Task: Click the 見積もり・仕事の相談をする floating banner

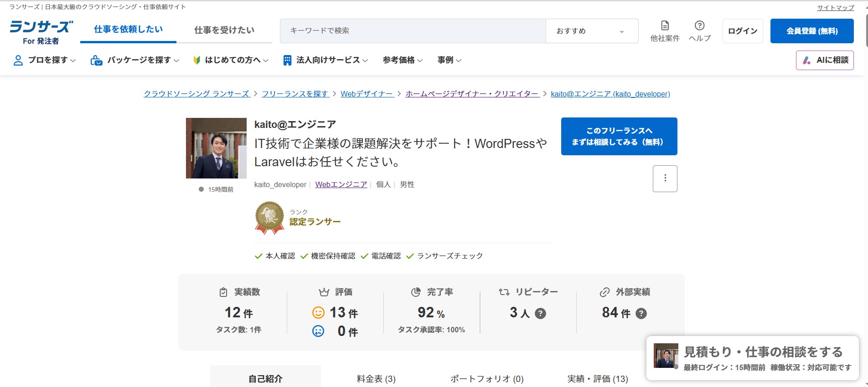Action: (x=753, y=358)
